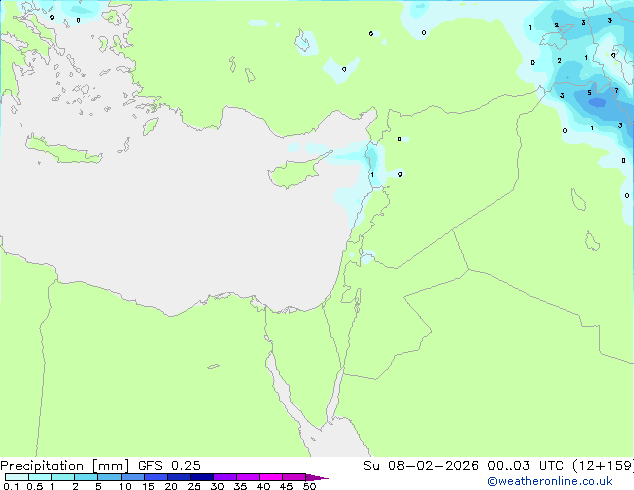Click the 0.1 mm lightest legend swatch

(x=17, y=477)
